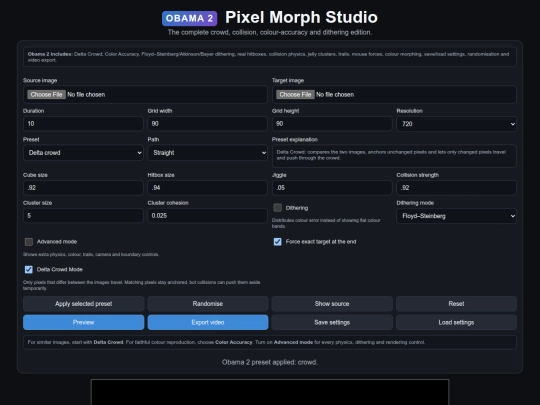Disable the Delta Crowd Mode checkbox
Screen dimensions: 540x405
29,269
